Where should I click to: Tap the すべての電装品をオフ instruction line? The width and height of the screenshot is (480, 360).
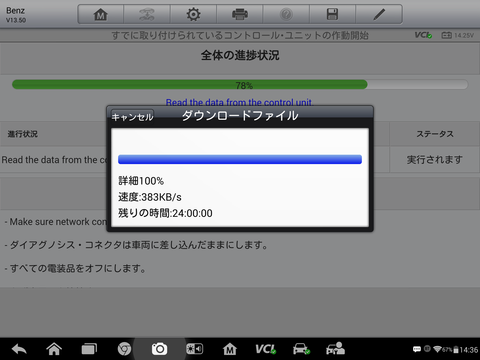[75, 268]
